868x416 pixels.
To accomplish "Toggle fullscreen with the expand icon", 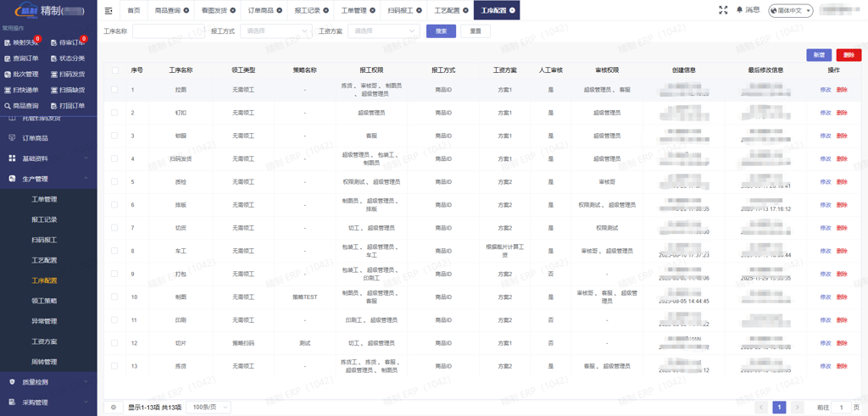I will pyautogui.click(x=723, y=10).
